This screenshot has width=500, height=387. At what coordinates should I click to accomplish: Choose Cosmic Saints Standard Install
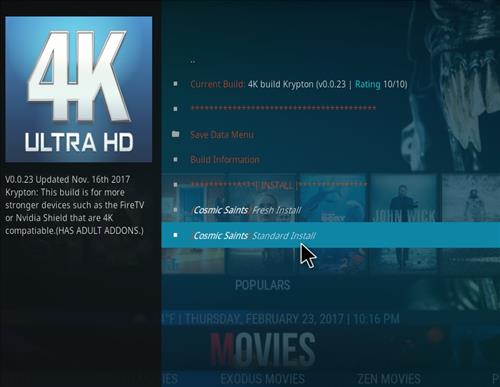tap(331, 235)
